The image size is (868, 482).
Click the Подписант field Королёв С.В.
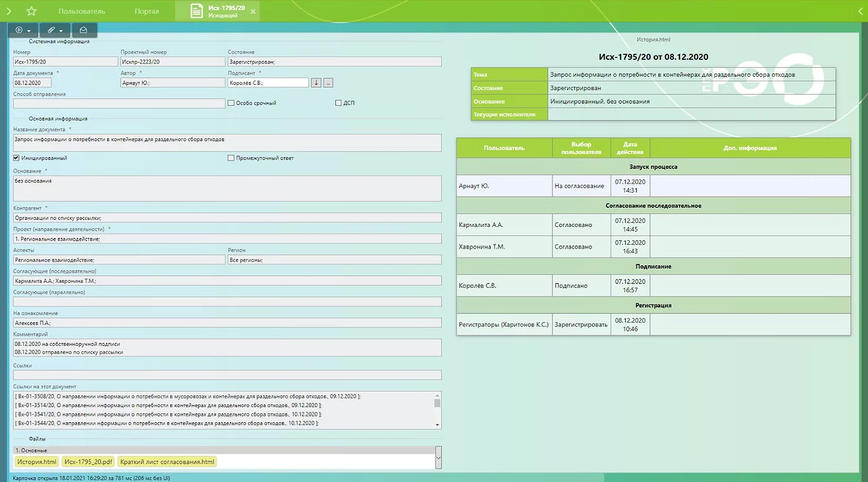268,83
